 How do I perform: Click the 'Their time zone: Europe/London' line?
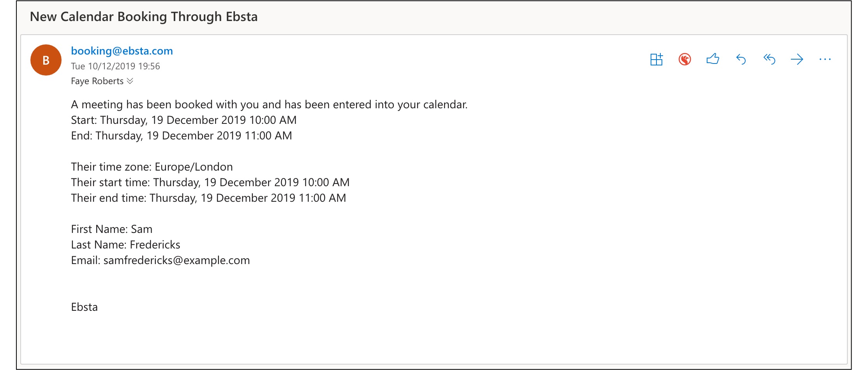coord(152,167)
